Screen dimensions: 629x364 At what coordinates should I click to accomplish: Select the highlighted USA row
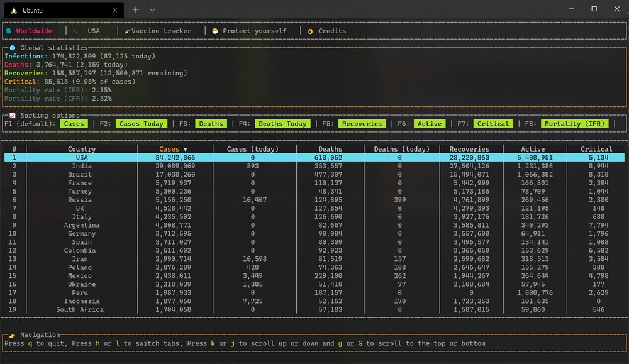click(314, 158)
